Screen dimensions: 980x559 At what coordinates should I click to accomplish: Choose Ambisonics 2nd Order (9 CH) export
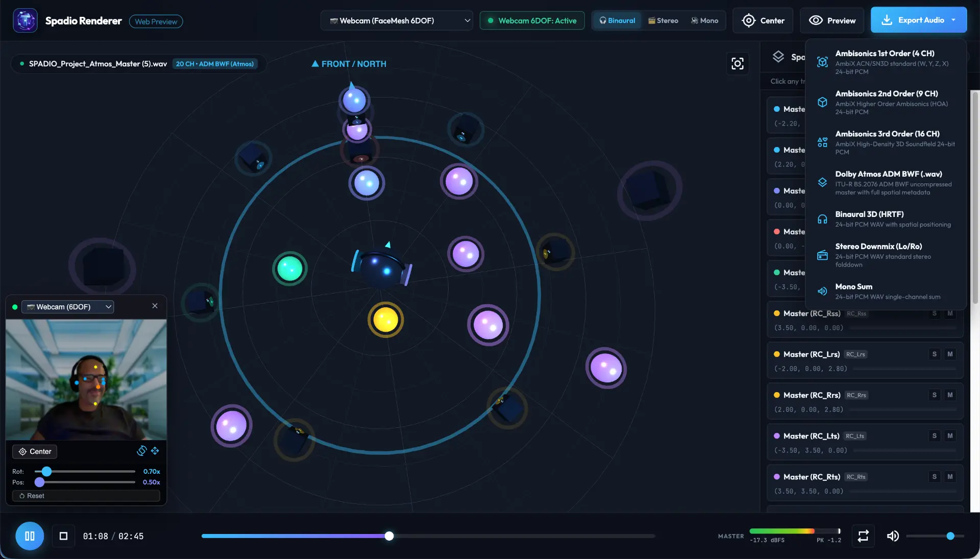[886, 102]
